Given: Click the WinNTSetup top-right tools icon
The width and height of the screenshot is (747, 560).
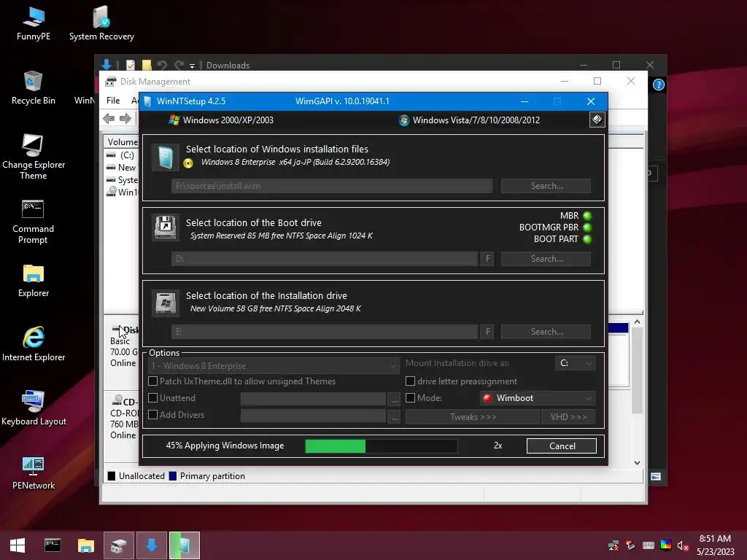Looking at the screenshot, I should tap(597, 120).
